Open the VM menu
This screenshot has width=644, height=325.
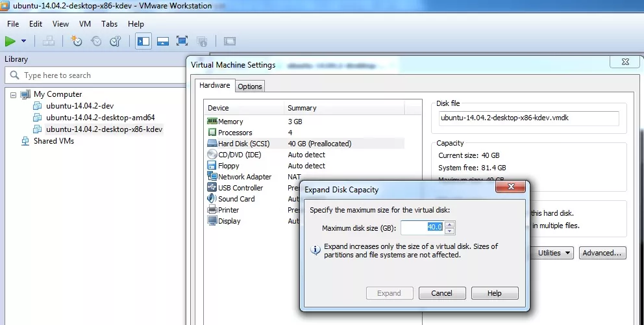point(85,24)
